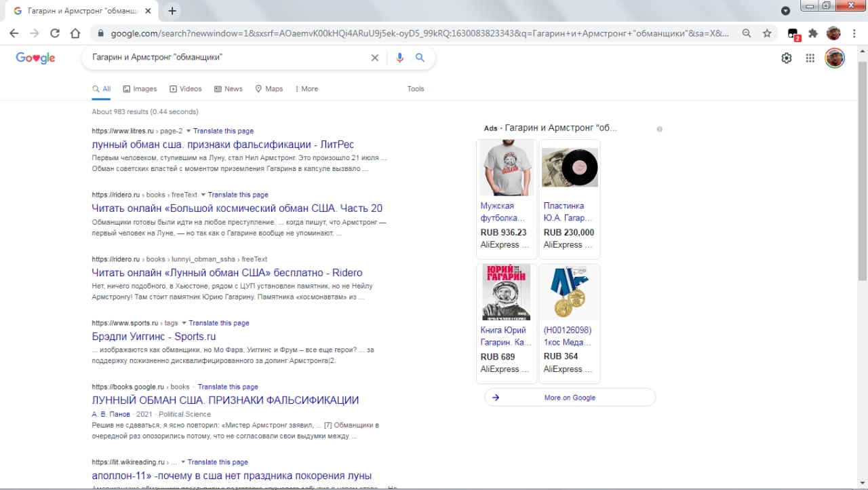Image resolution: width=868 pixels, height=490 pixels.
Task: Click the price RUB 936.23
Action: (x=503, y=232)
